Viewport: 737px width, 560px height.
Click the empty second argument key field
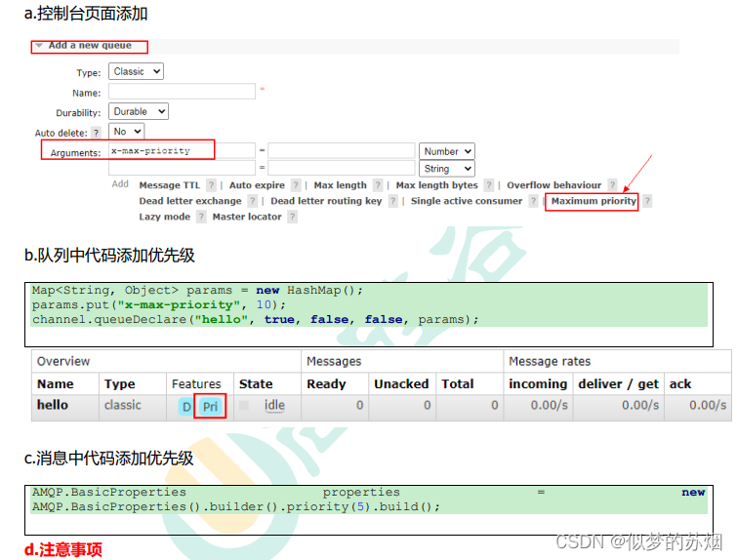pos(182,168)
